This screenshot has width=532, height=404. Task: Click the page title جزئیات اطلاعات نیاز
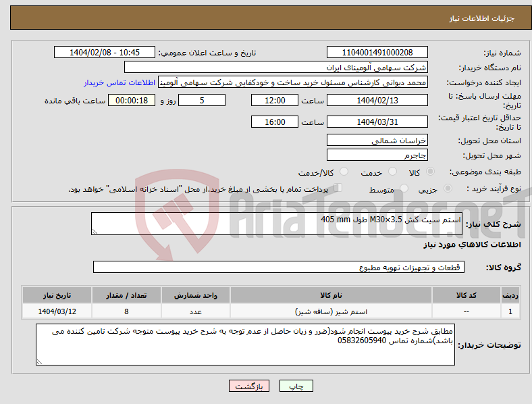point(481,18)
